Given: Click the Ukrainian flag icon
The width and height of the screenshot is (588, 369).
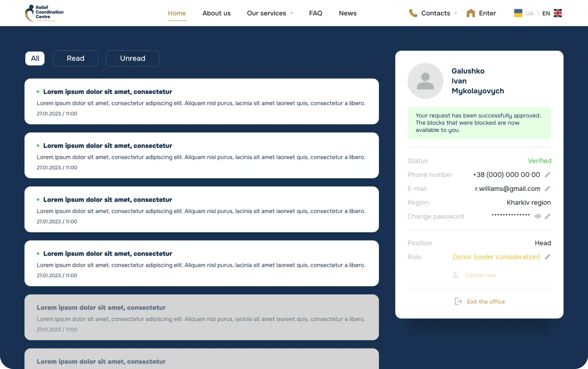Looking at the screenshot, I should [518, 13].
